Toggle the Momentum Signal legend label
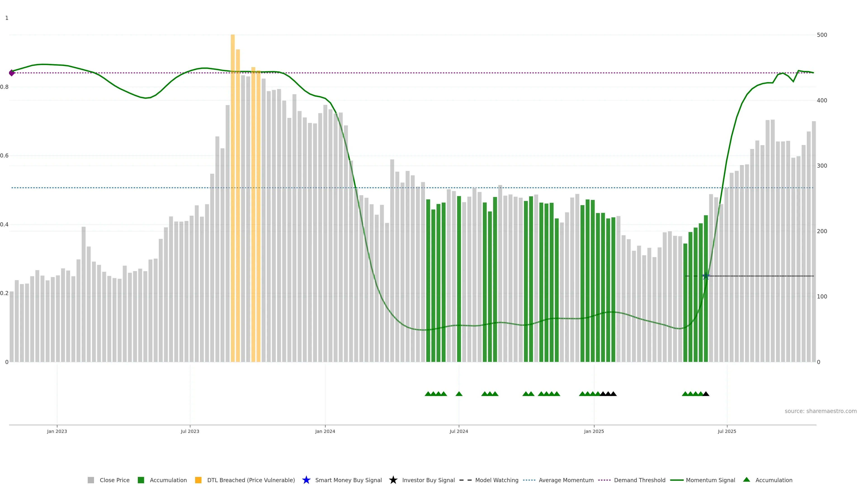The image size is (868, 488). click(x=710, y=480)
